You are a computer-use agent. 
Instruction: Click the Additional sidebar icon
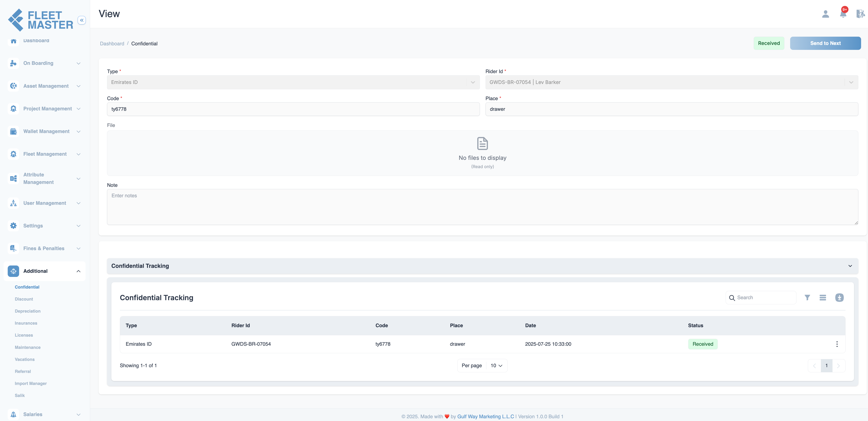point(13,271)
